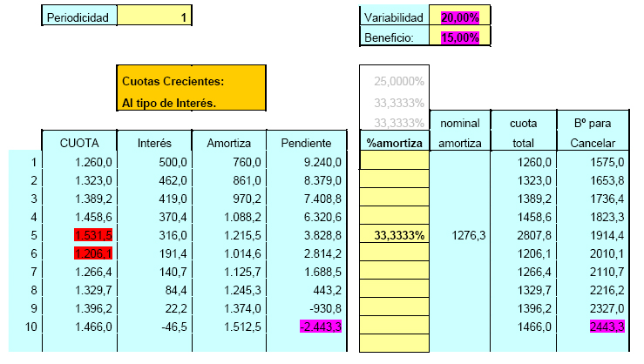Select the magenta 2443,3 Bº para Cancelar cell
The height and width of the screenshot is (364, 644).
coord(601,327)
